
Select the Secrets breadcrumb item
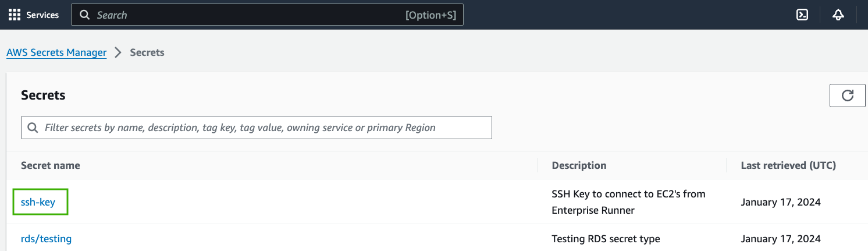[147, 52]
